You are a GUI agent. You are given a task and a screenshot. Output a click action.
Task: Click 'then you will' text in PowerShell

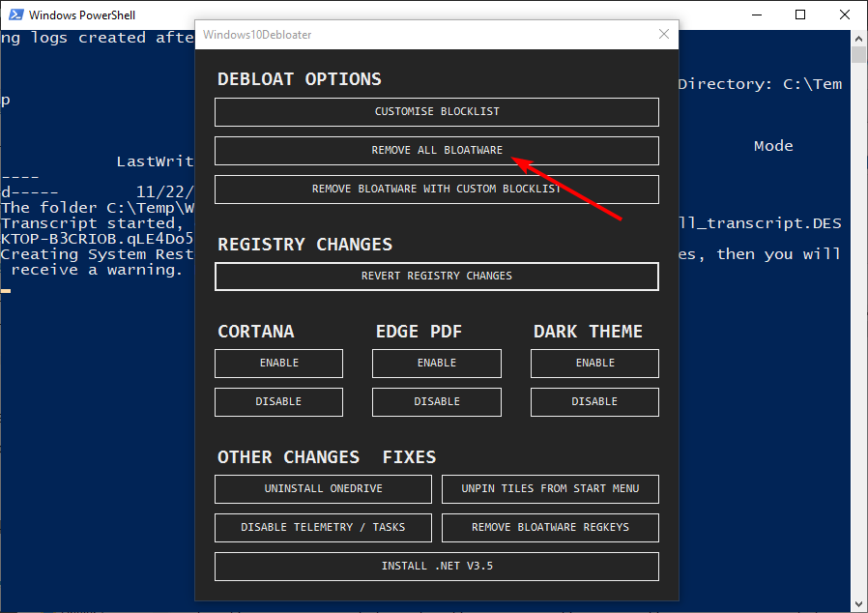(778, 254)
